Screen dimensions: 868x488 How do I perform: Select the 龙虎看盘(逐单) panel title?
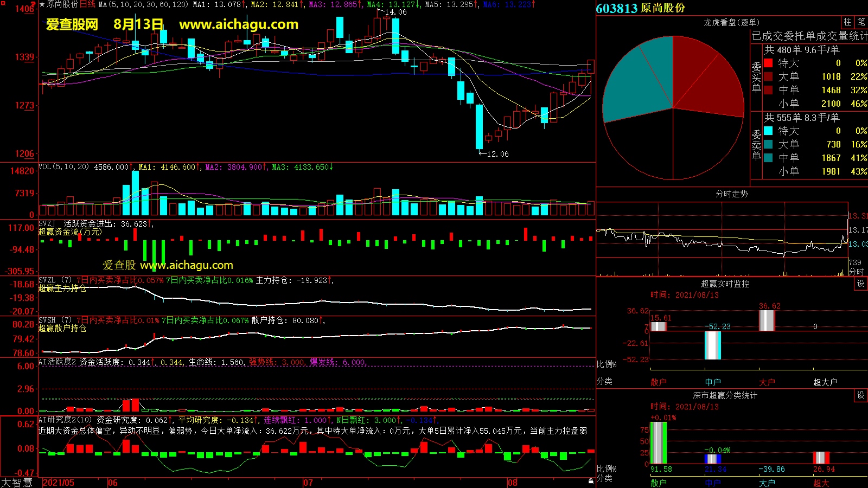click(731, 22)
